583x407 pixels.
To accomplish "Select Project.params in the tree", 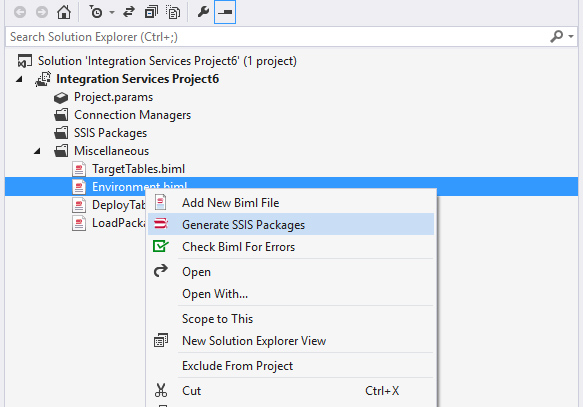I will pyautogui.click(x=113, y=97).
